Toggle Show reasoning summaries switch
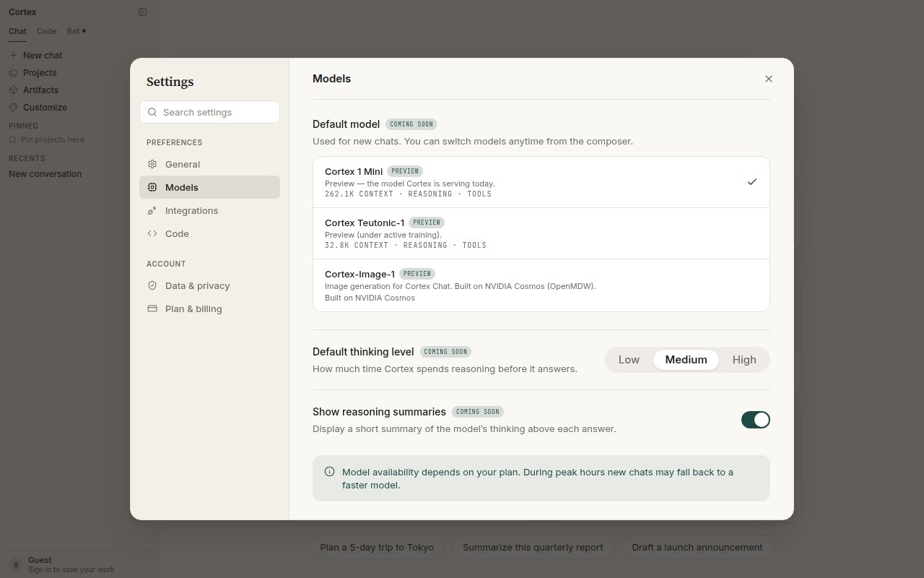The height and width of the screenshot is (578, 924). tap(756, 420)
